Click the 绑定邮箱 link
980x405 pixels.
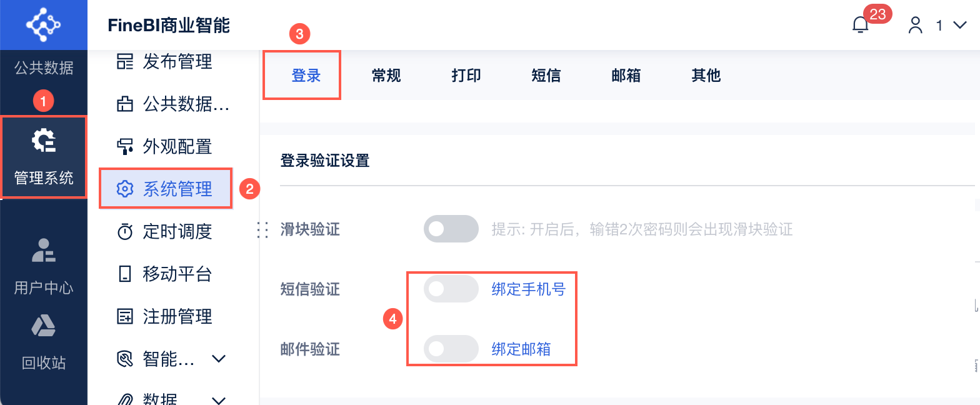[521, 349]
